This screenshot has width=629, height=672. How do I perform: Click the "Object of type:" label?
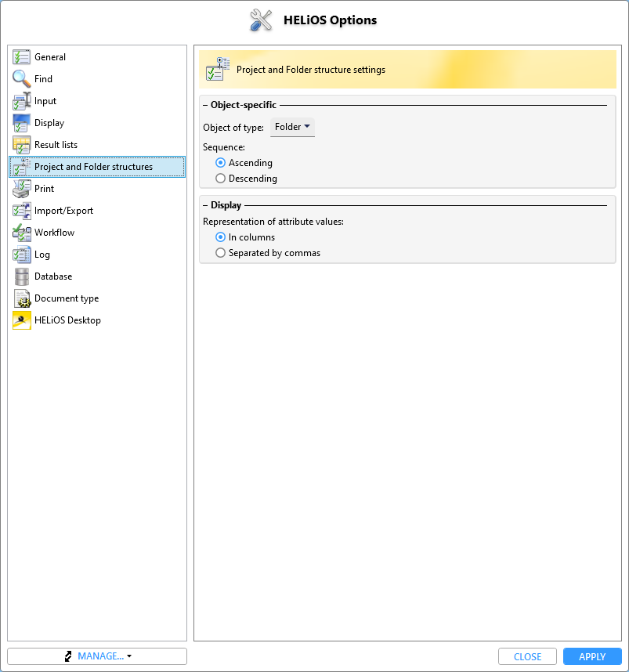coord(233,128)
